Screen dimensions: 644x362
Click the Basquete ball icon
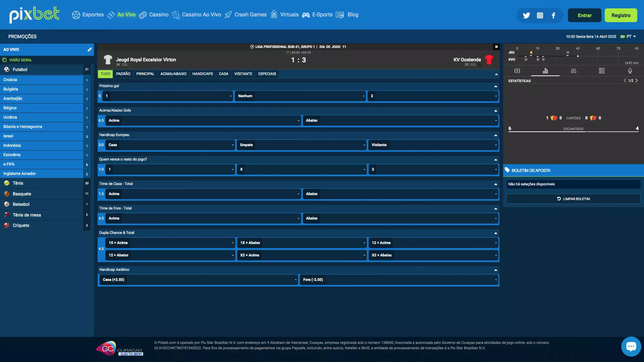pyautogui.click(x=7, y=194)
